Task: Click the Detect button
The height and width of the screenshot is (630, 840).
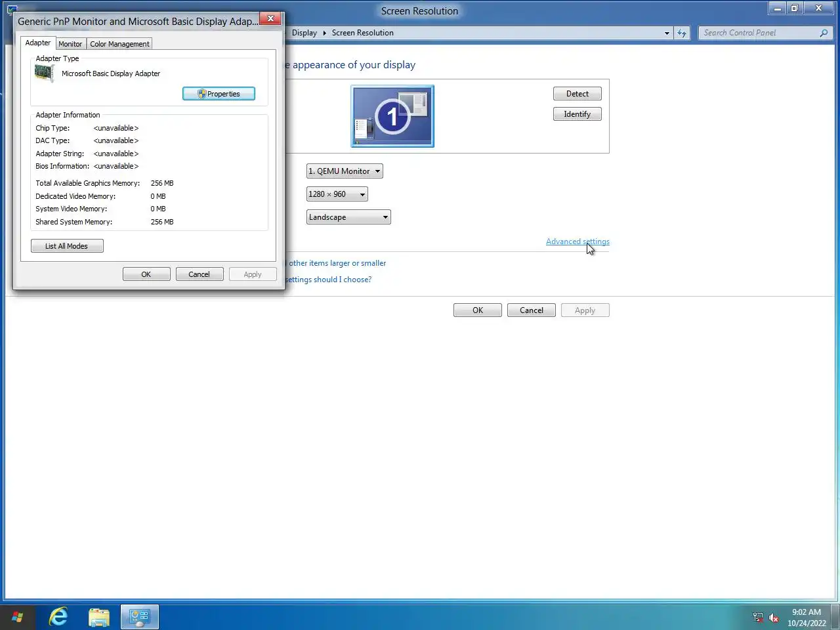Action: point(577,94)
